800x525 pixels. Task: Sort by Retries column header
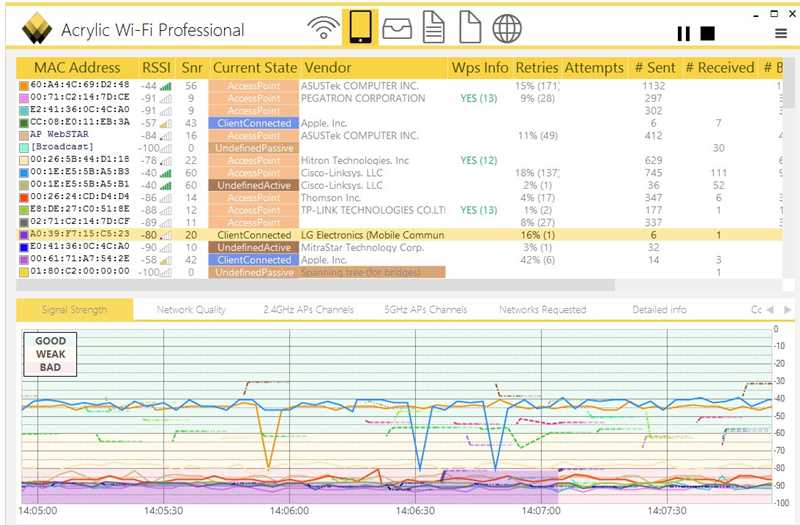[537, 67]
